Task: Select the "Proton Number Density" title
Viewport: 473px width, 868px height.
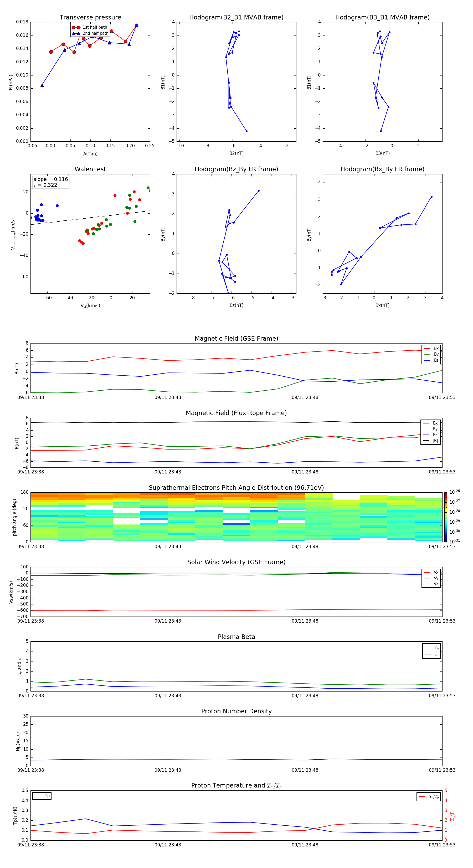Action: click(236, 712)
